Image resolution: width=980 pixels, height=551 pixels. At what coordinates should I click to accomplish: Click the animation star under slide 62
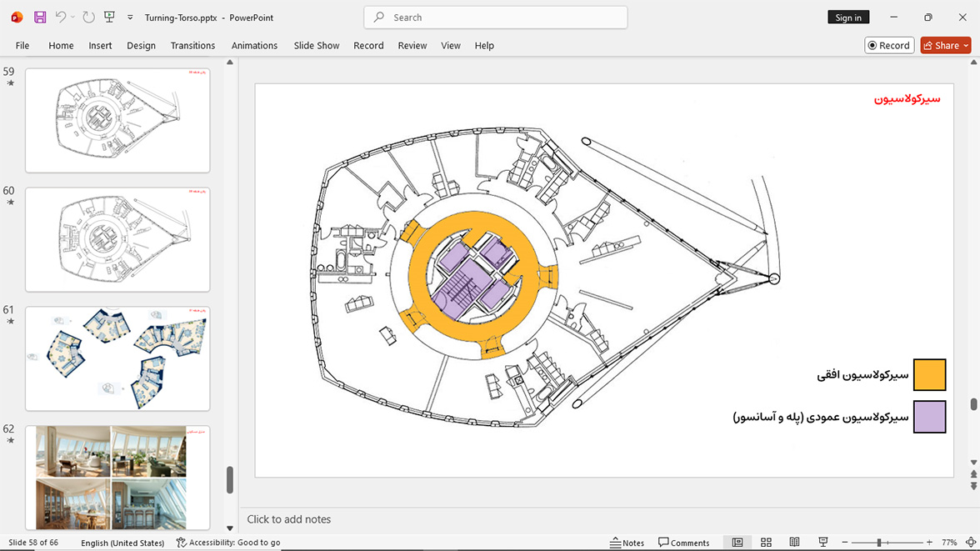click(x=10, y=441)
